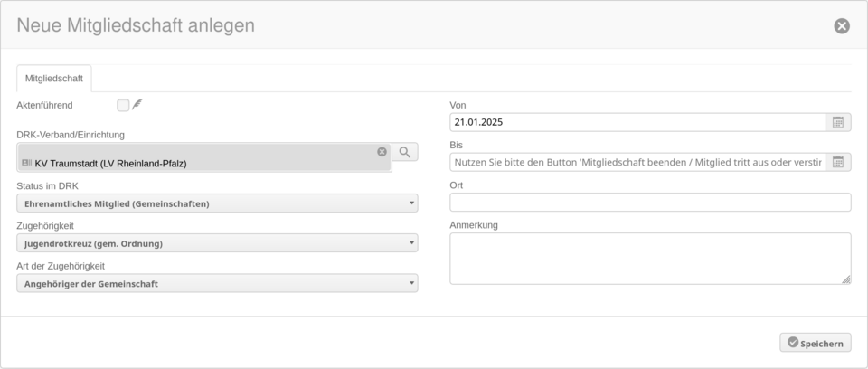Open the DRK-Verband search with the magnifier
Image resolution: width=868 pixels, height=369 pixels.
pyautogui.click(x=405, y=152)
